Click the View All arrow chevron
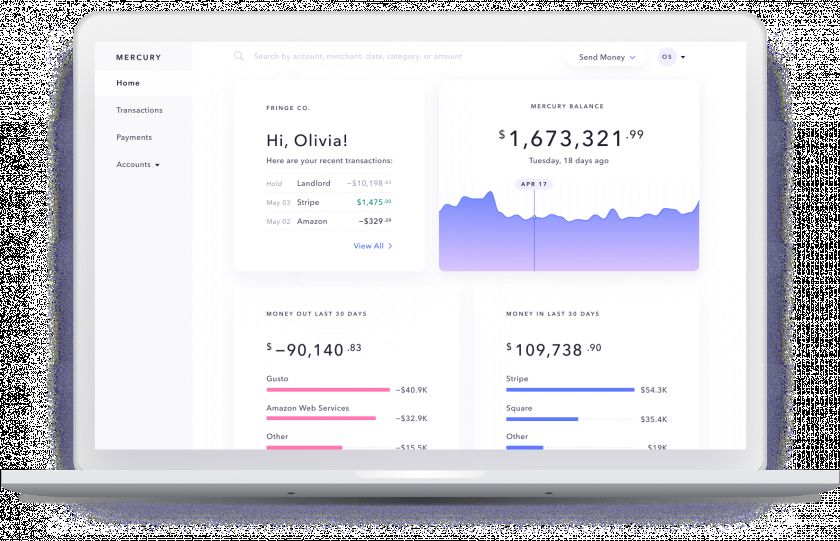Image resolution: width=840 pixels, height=541 pixels. click(390, 246)
